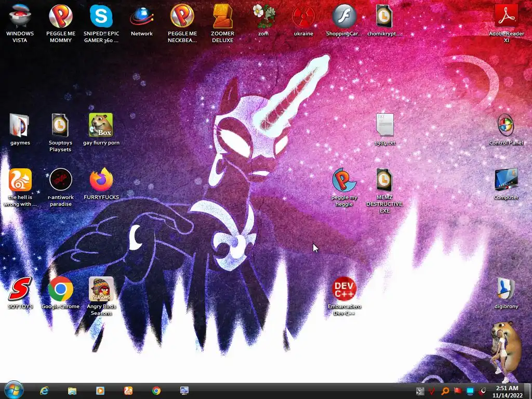Launch Adobe Reader XI shortcut

click(506, 16)
